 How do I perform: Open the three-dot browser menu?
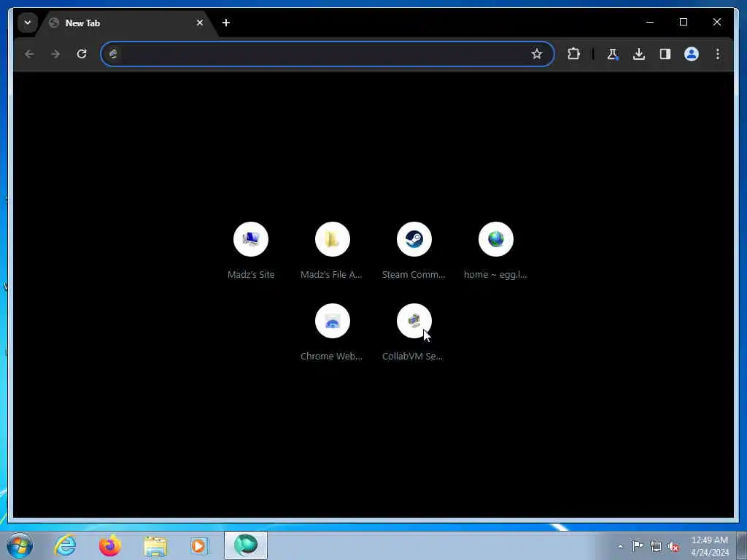[718, 54]
